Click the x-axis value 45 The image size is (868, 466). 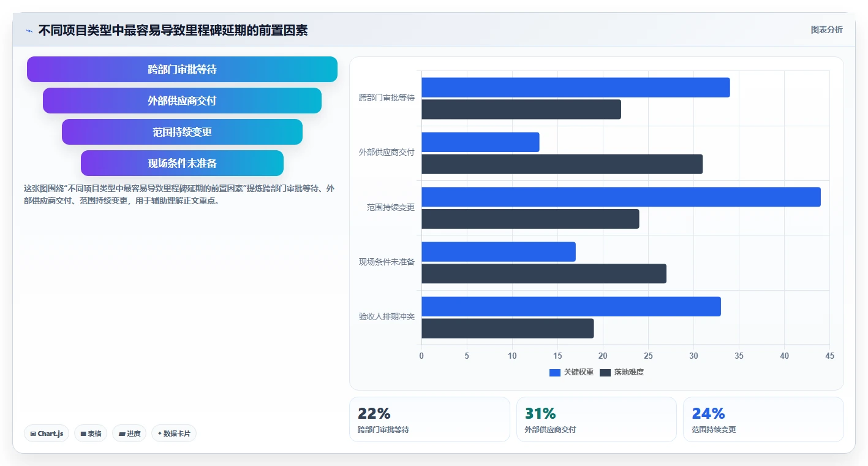(x=829, y=356)
